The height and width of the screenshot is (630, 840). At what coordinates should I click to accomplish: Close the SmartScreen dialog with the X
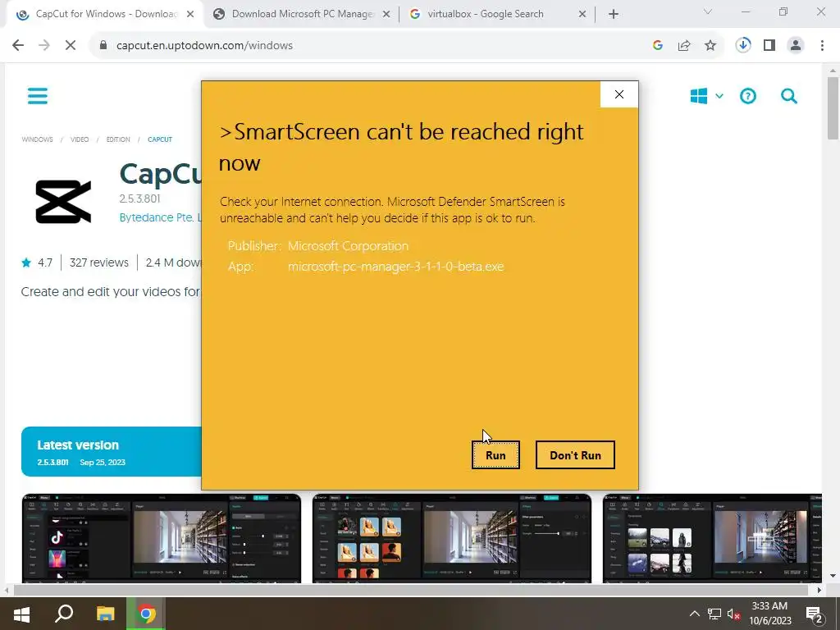619,94
